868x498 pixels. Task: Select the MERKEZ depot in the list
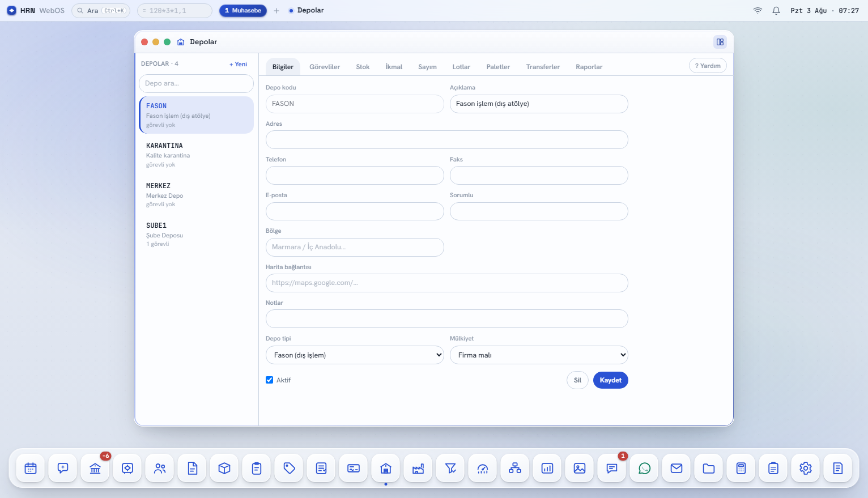coord(196,194)
